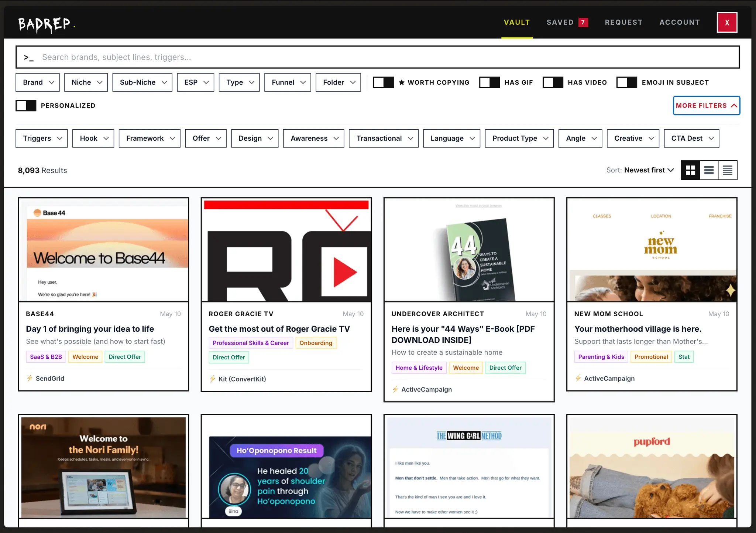The height and width of the screenshot is (533, 756).
Task: Click the Stat tag
Action: coord(684,357)
